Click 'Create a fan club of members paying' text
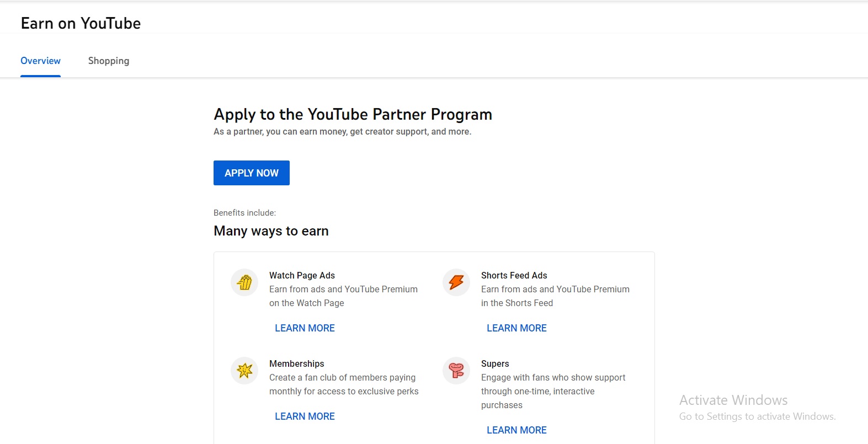The image size is (868, 444). pyautogui.click(x=342, y=377)
